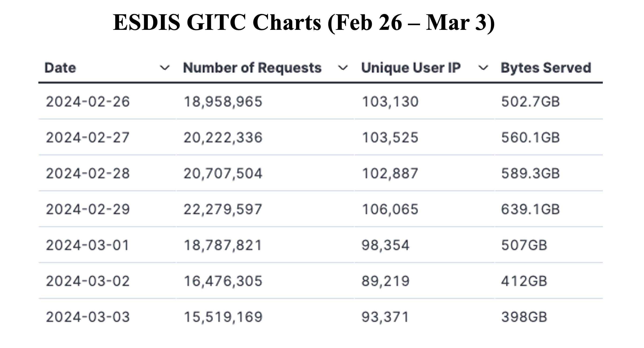Screen dimensions: 644x348
Task: Select the 2024-03-02 date cell
Action: tap(88, 281)
